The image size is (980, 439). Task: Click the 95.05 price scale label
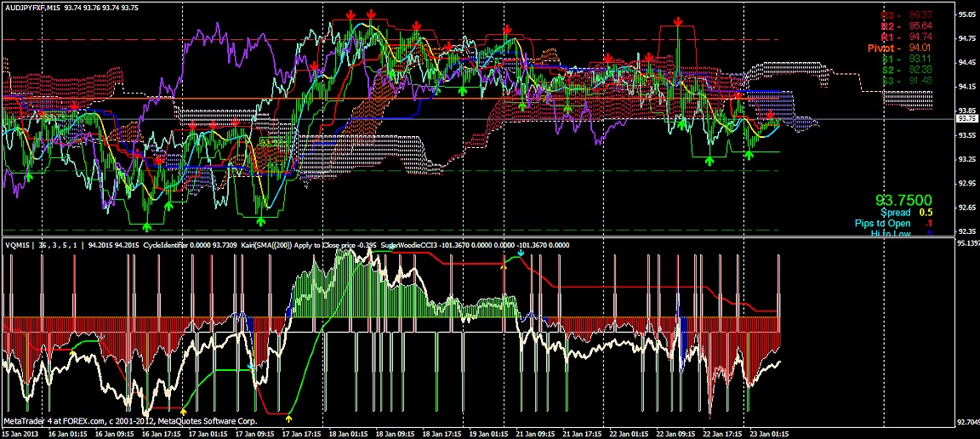[967, 14]
